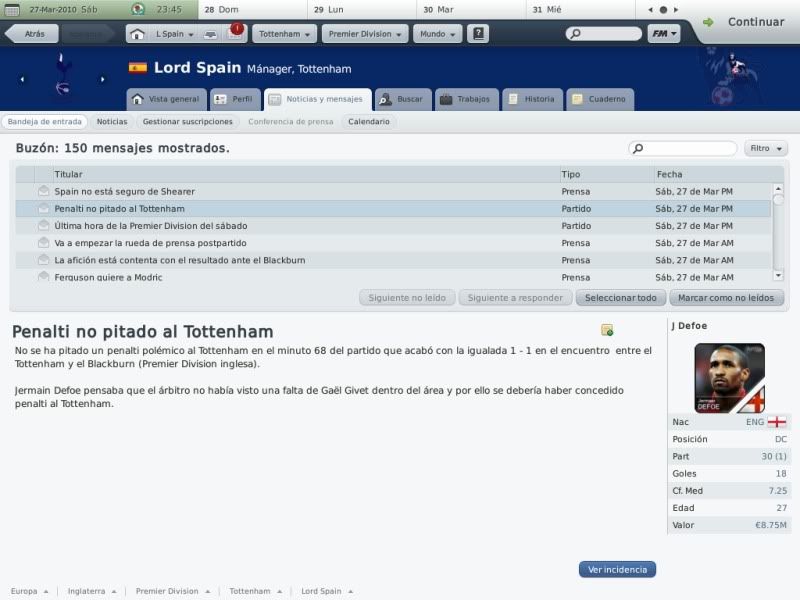The image size is (800, 600).
Task: Open the Tottenham dropdown menu
Action: pos(284,34)
